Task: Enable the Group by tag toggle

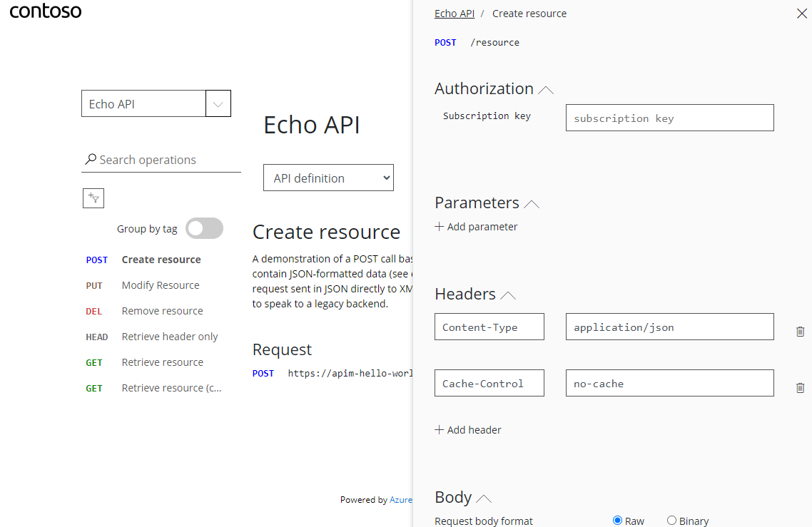Action: pos(203,228)
